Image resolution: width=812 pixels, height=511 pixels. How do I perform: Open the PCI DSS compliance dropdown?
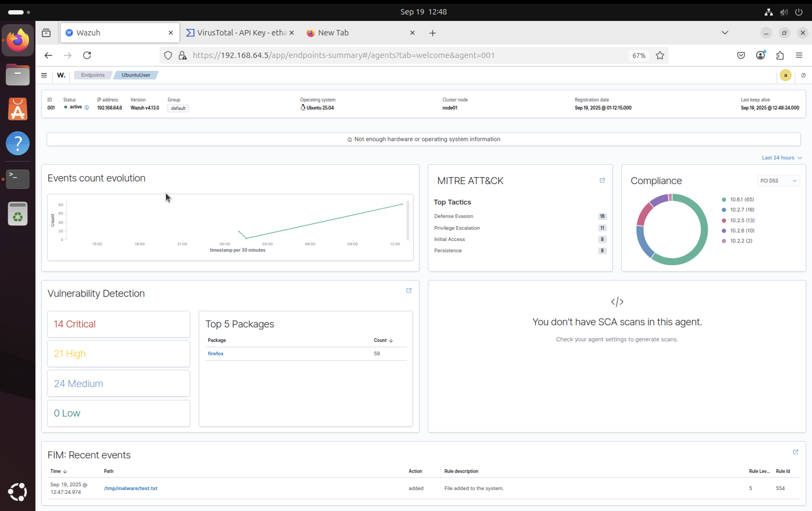click(x=778, y=181)
